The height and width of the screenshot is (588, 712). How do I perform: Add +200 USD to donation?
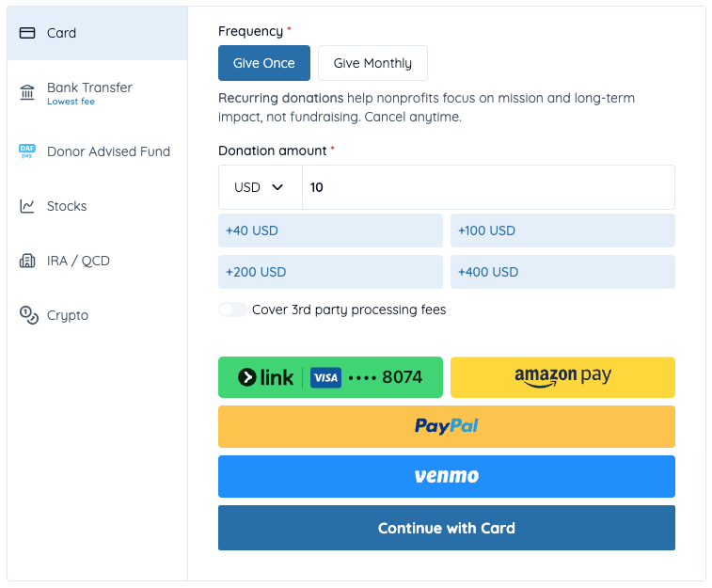pyautogui.click(x=330, y=272)
